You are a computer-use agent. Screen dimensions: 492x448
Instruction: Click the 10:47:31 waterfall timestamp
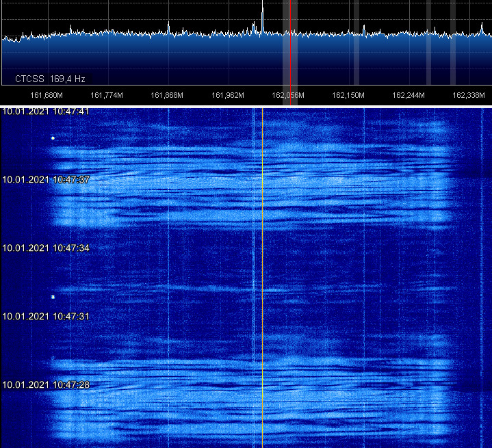(x=46, y=316)
